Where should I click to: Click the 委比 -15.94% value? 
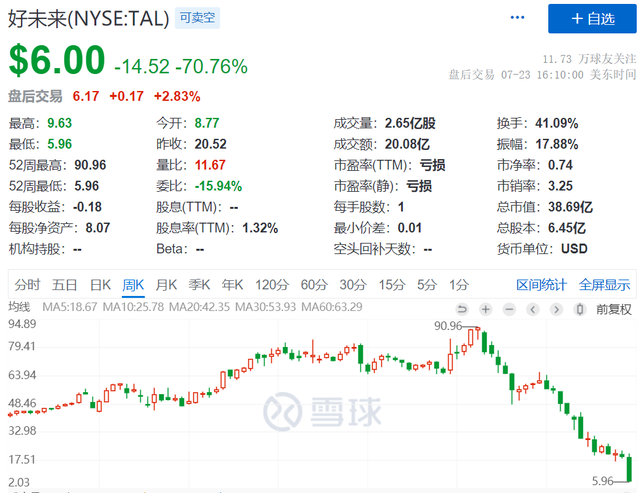pos(218,186)
